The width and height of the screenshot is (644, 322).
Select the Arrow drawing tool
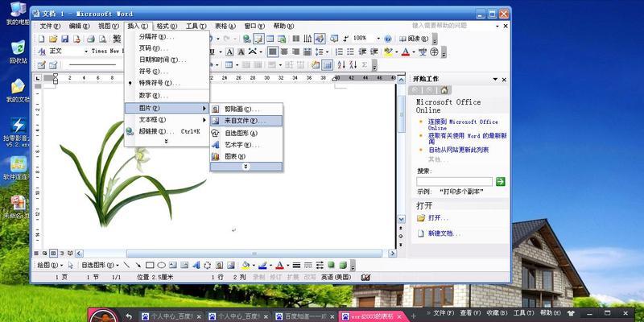[x=138, y=265]
